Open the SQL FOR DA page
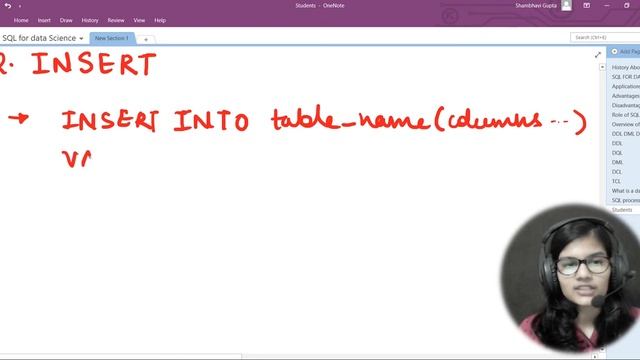640x360 pixels. pos(625,77)
